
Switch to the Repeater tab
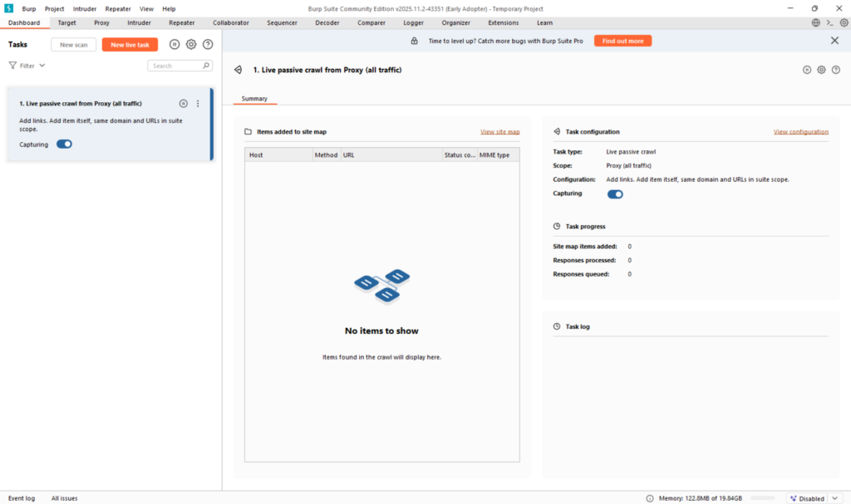coord(181,22)
